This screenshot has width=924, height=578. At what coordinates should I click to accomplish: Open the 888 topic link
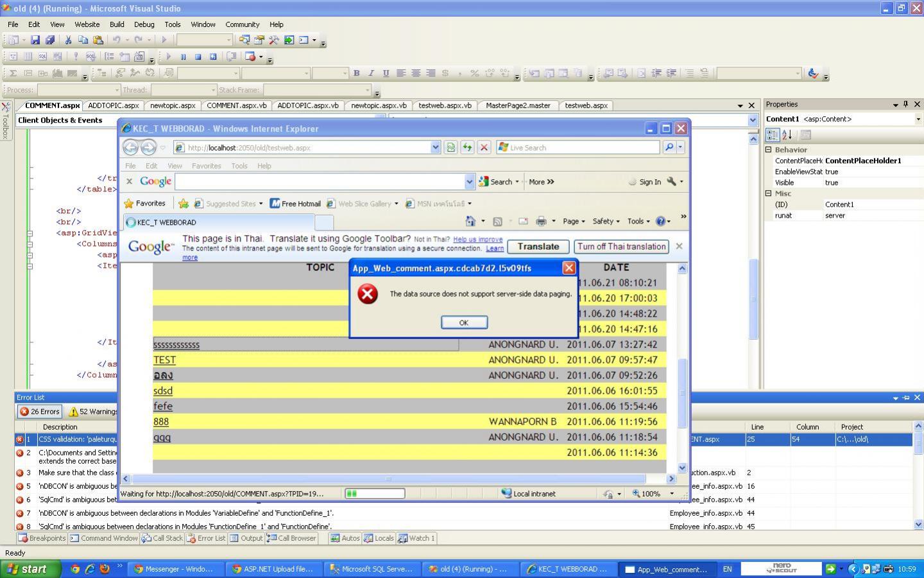coord(161,422)
